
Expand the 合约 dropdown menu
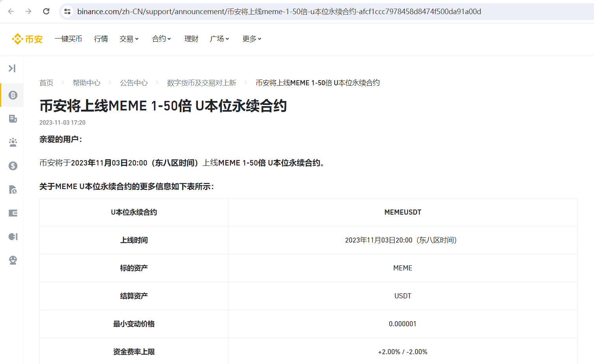[x=161, y=39]
